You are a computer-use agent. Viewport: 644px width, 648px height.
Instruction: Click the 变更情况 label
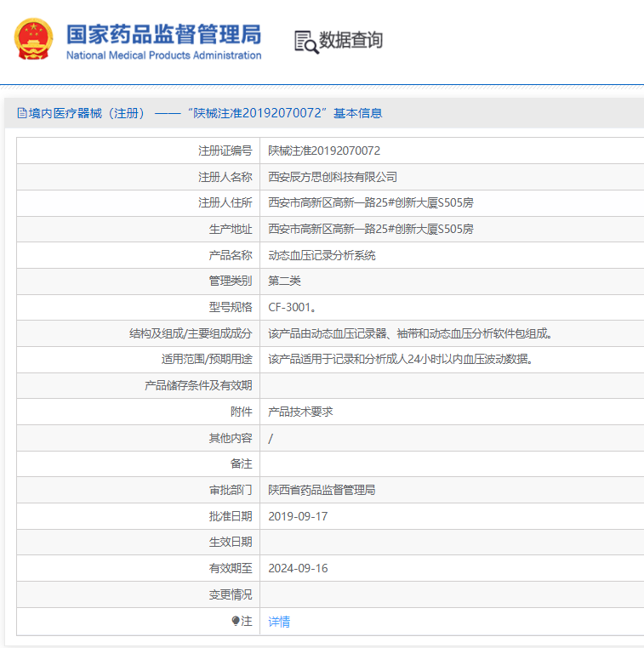pos(231,595)
